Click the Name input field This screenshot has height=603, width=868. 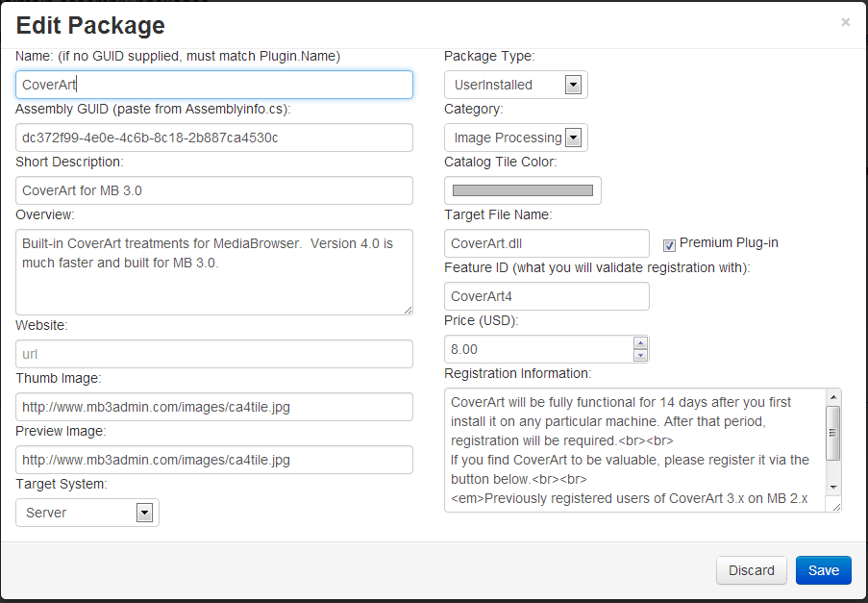tap(214, 85)
